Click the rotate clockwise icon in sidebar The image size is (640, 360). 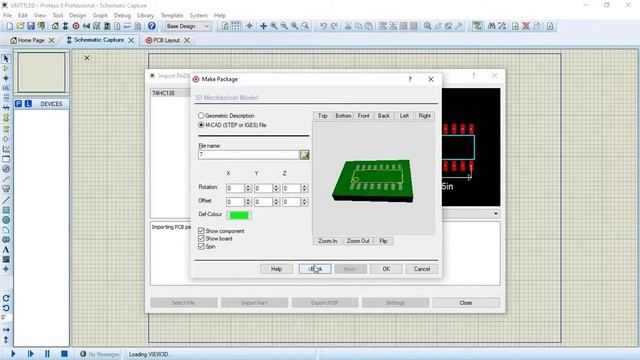coord(6,298)
